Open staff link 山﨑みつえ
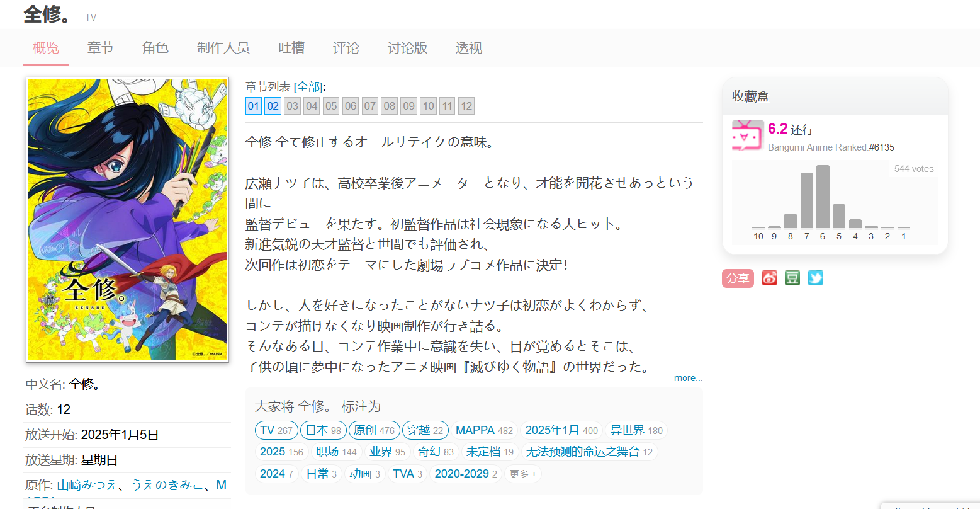980x509 pixels. click(x=87, y=485)
